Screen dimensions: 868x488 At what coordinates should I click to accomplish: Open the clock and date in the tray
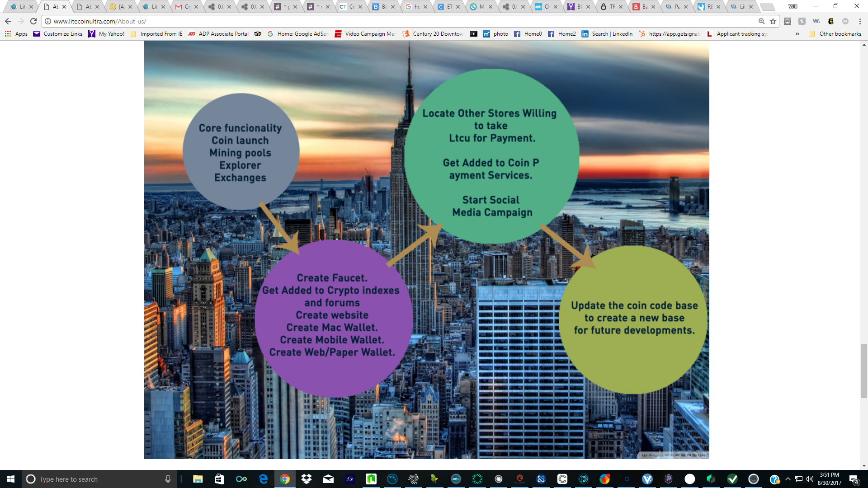829,479
